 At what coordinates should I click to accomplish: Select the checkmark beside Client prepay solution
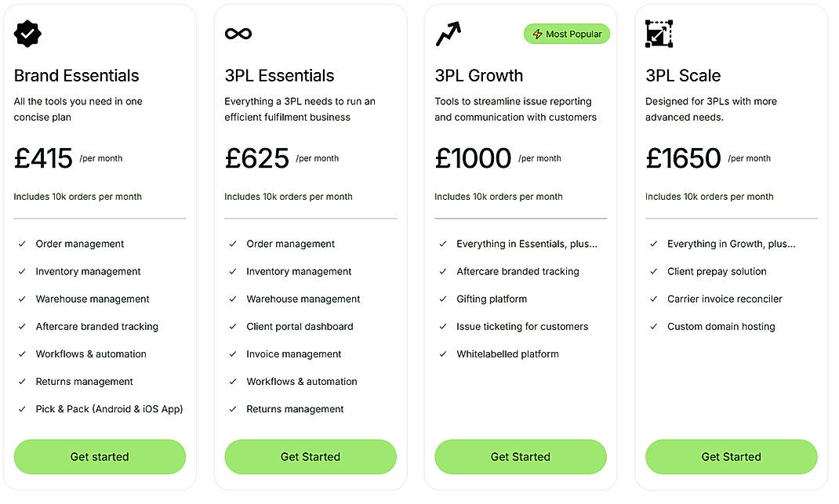click(653, 271)
